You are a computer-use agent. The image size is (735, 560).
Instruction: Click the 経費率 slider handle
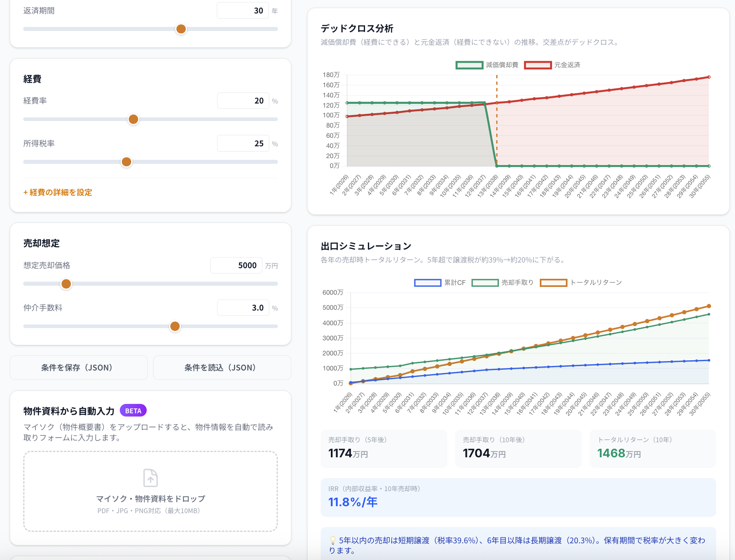133,119
